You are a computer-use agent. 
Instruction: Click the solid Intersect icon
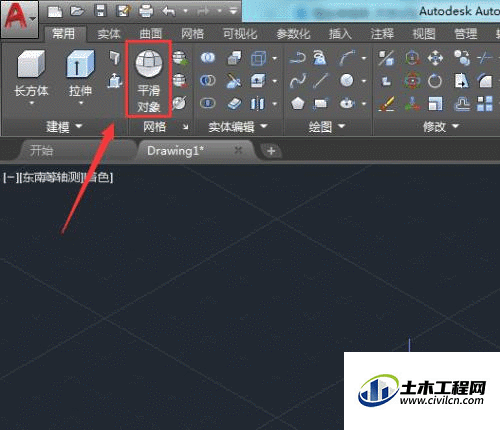208,103
